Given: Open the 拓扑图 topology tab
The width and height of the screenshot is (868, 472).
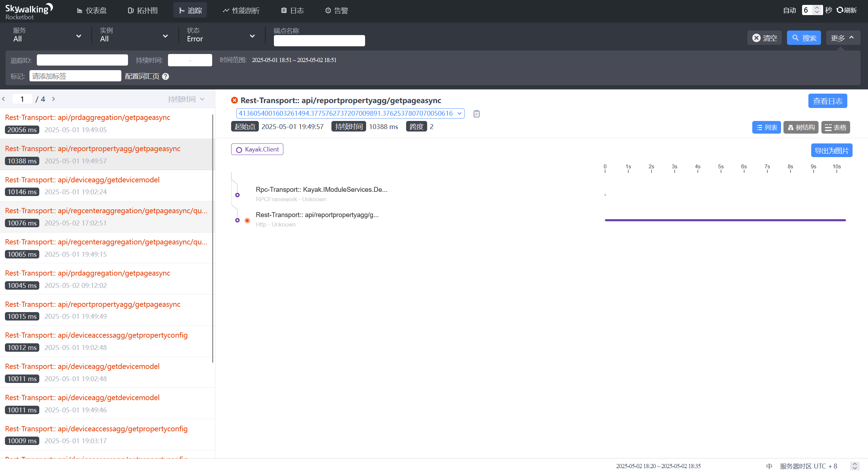Looking at the screenshot, I should [x=143, y=11].
